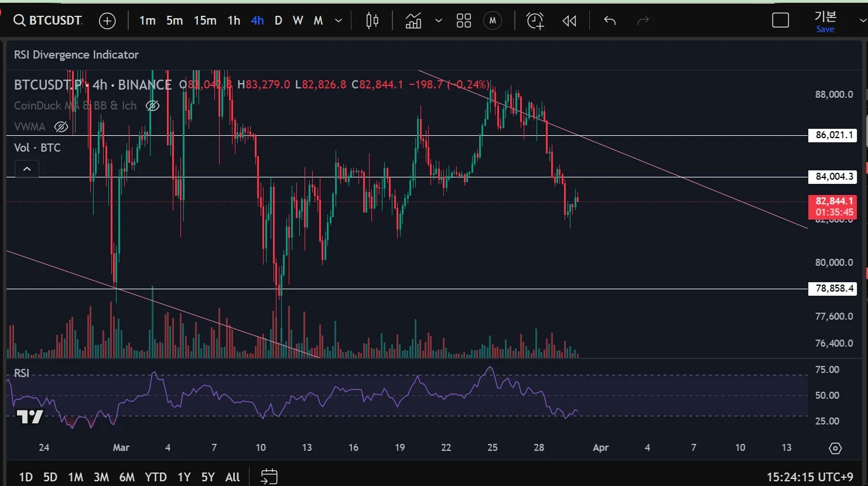This screenshot has height=486, width=868.
Task: Switch to the daily D timeframe
Action: 278,20
